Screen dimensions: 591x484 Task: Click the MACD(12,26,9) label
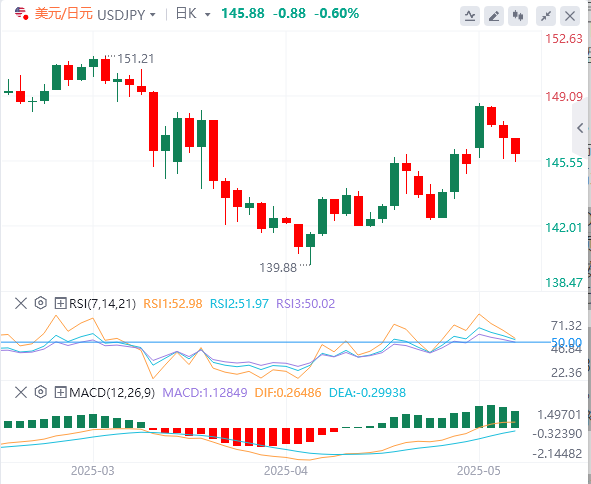[112, 393]
